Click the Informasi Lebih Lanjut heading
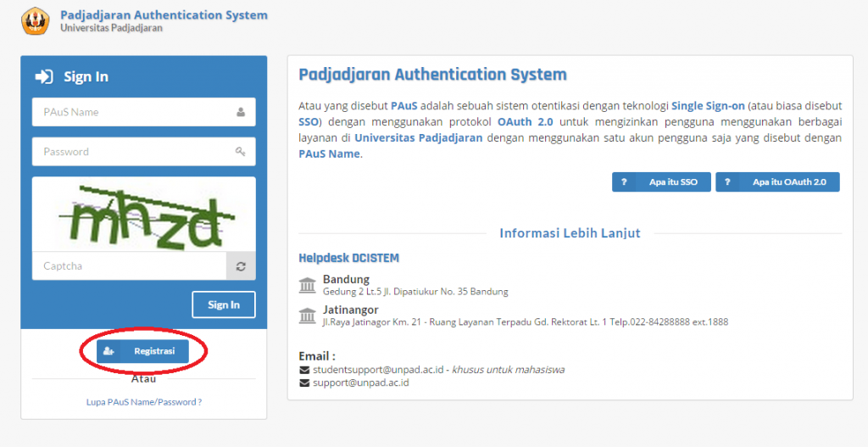The image size is (868, 447). [x=570, y=233]
